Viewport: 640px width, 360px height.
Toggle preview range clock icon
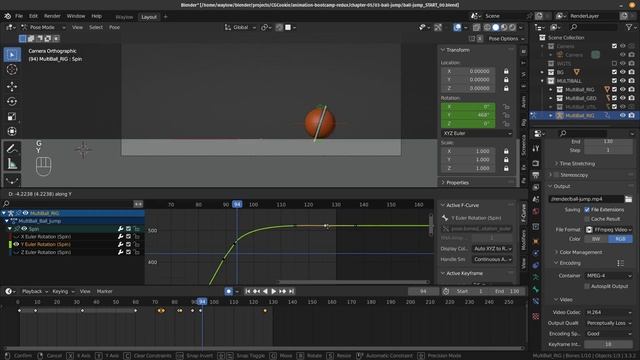(x=446, y=291)
